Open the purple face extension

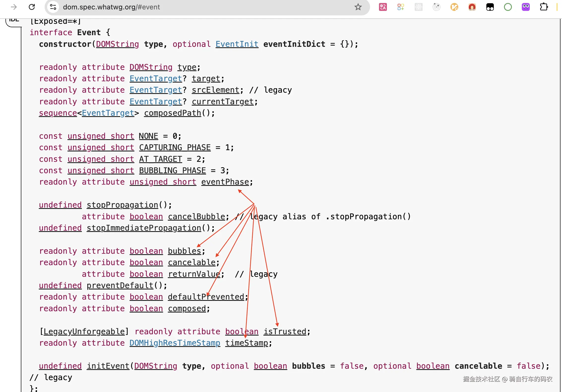click(x=526, y=7)
